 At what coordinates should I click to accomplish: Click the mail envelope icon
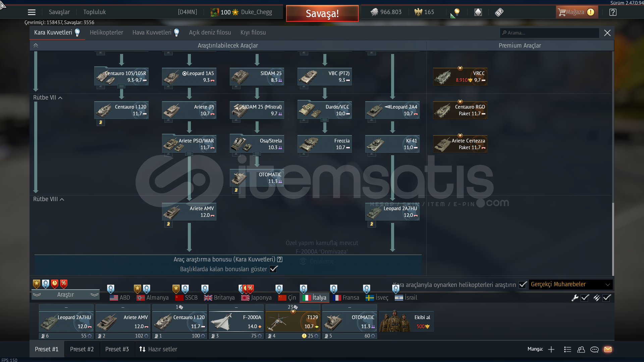(x=608, y=349)
